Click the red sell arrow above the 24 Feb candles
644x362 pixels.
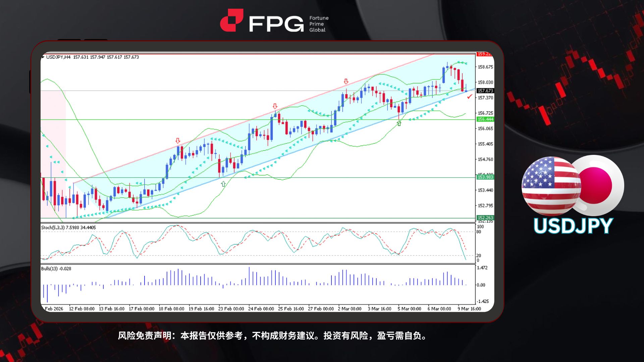pos(275,106)
